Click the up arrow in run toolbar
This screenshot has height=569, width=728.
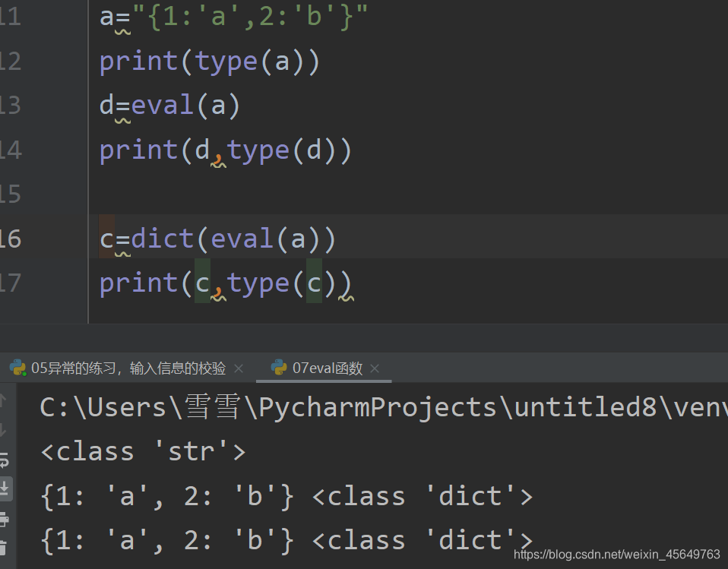pyautogui.click(x=3, y=400)
